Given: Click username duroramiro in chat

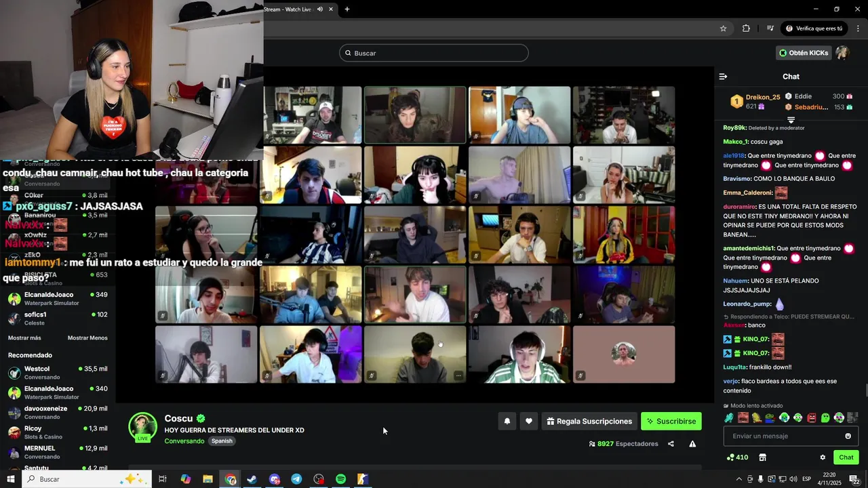Looking at the screenshot, I should click(739, 206).
